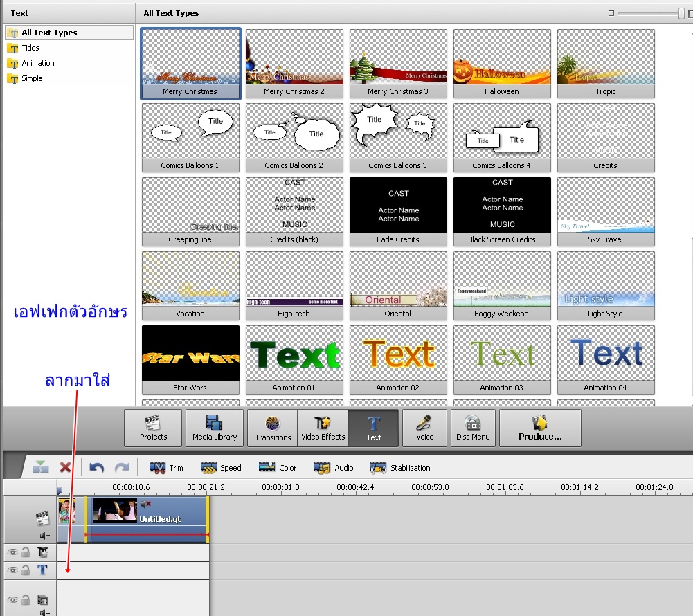Select the Comics Balloons 2 preset
Image resolution: width=693 pixels, height=616 pixels.
pos(294,138)
